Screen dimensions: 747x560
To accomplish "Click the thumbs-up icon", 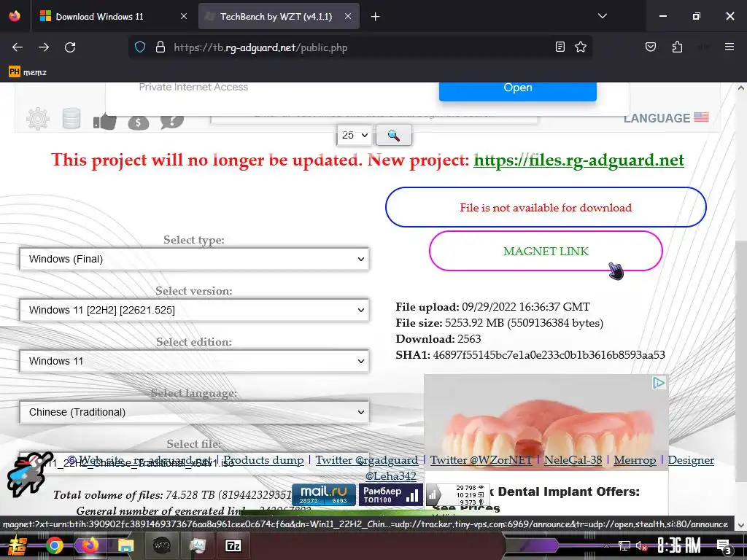I will tap(105, 122).
